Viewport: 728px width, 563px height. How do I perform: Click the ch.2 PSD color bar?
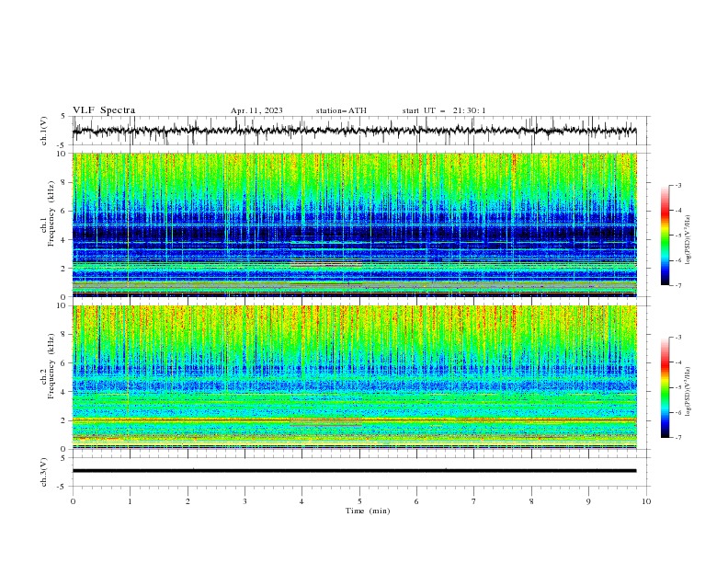point(665,387)
